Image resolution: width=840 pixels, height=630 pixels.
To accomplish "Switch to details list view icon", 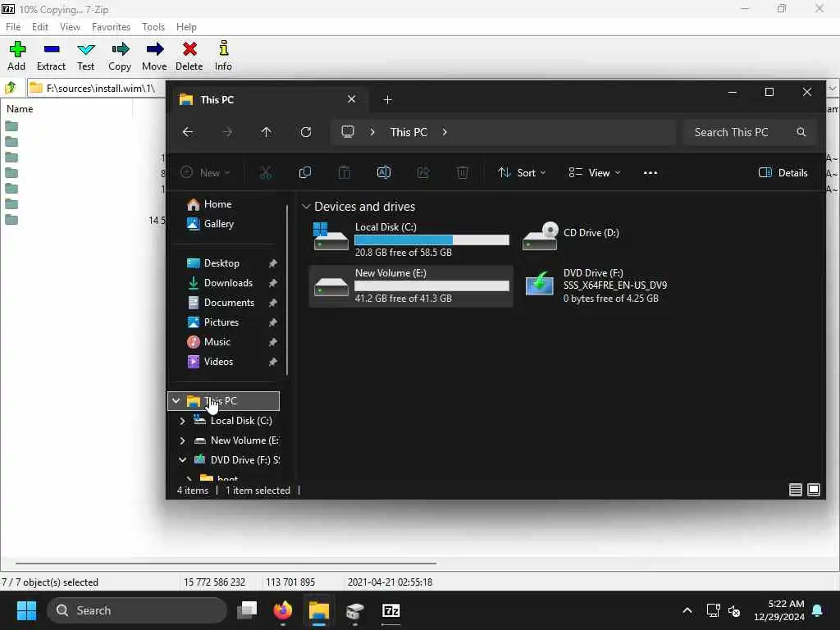I will (x=796, y=490).
